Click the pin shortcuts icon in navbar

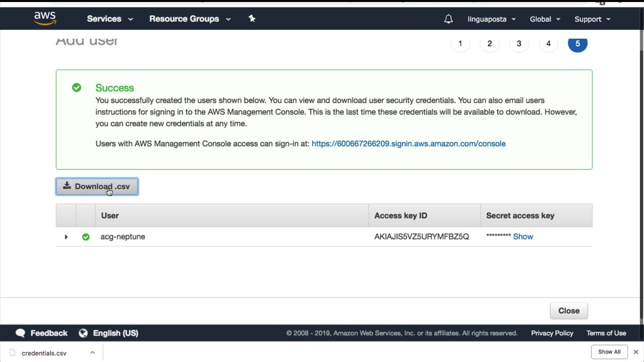pyautogui.click(x=252, y=19)
